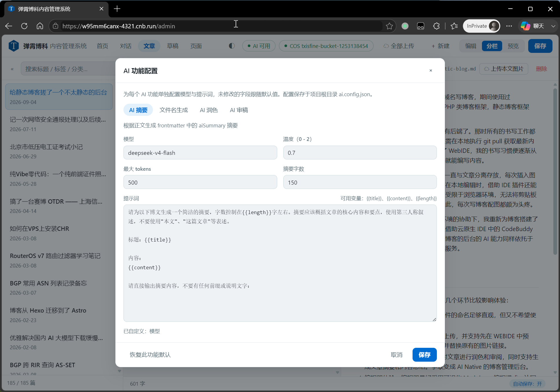Screen dimensions: 560x392
Task: Select the AI 润色 tab
Action: click(x=209, y=110)
